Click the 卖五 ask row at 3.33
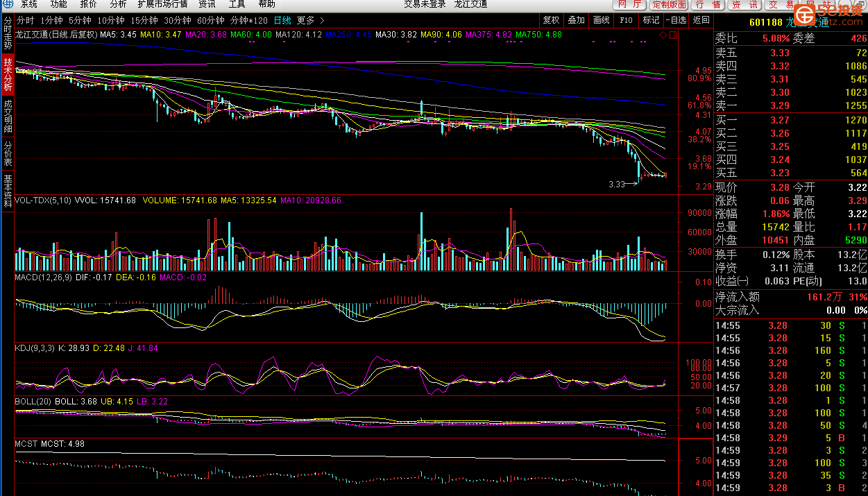This screenshot has width=868, height=496. coord(791,53)
